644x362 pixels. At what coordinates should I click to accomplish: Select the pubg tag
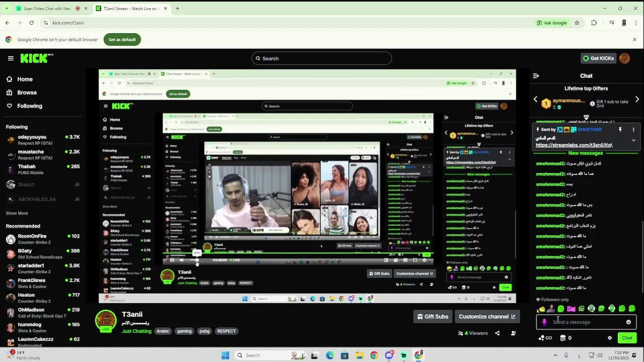pyautogui.click(x=204, y=331)
